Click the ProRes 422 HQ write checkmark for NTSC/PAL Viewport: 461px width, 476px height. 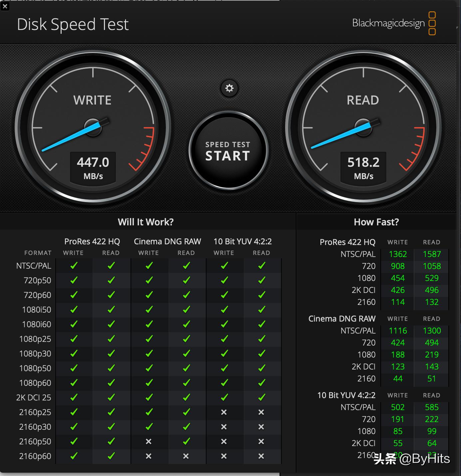click(x=74, y=266)
